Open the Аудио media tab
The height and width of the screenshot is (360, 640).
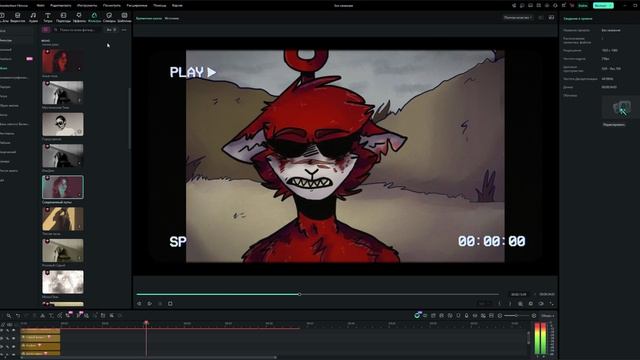[33, 17]
